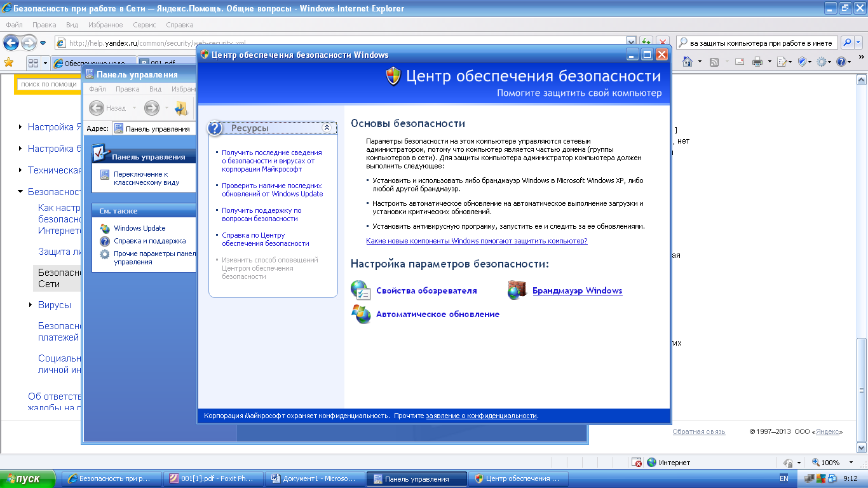Click Справка по Центру обеспечения безопасности link
Screen dimensions: 868x488
265,239
